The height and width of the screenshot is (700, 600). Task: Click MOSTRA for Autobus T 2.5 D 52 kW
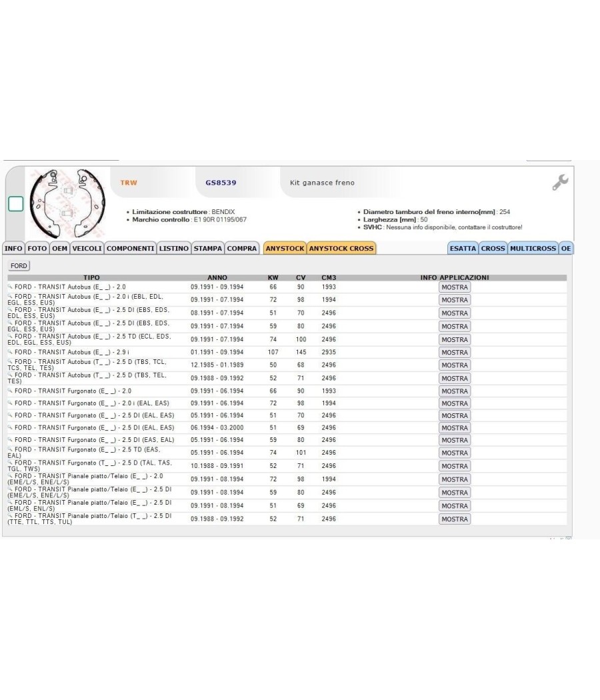pos(455,379)
